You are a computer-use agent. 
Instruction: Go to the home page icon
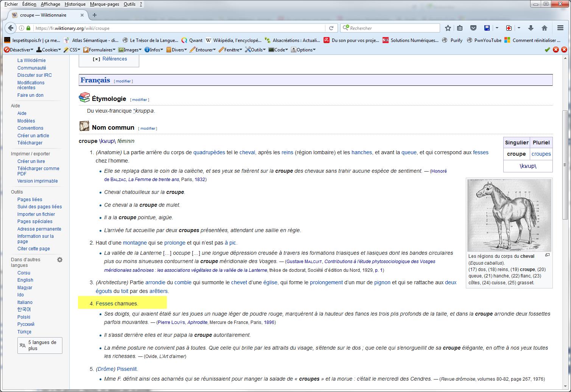tap(545, 28)
